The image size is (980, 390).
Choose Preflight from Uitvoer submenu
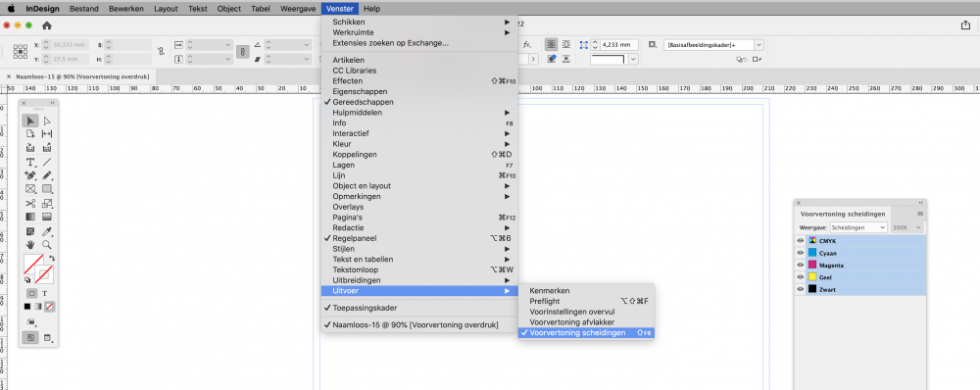tap(586, 301)
